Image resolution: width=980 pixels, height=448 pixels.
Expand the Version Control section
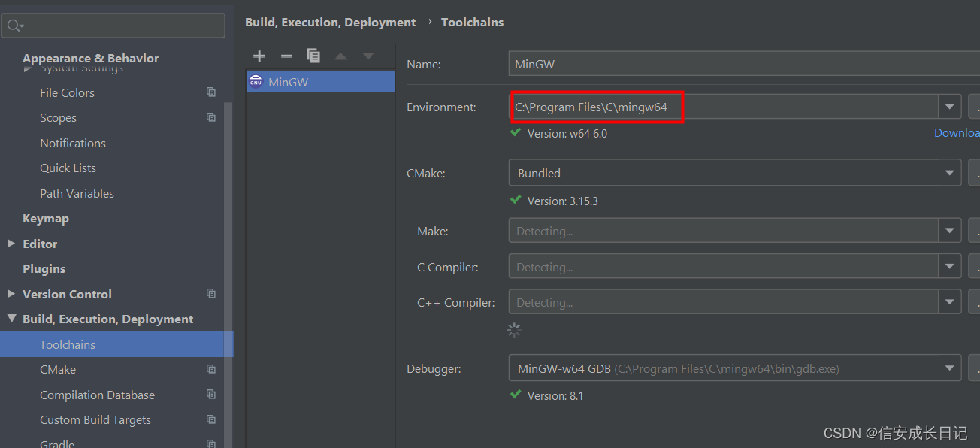(11, 294)
